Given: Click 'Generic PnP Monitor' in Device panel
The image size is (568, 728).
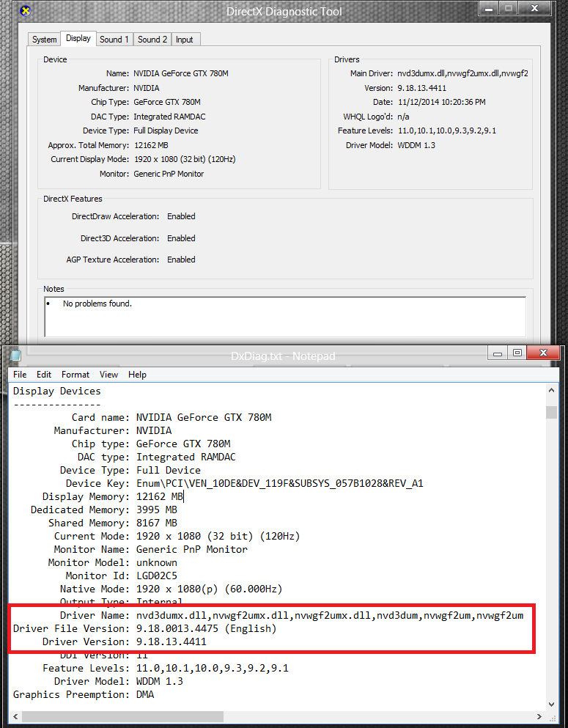Looking at the screenshot, I should tap(169, 174).
